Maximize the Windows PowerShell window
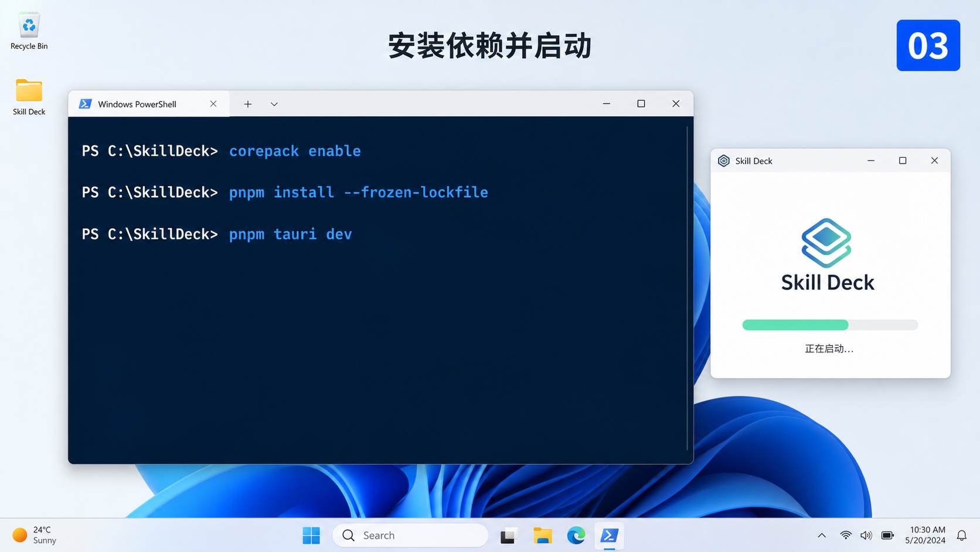This screenshot has width=980, height=552. pos(641,104)
